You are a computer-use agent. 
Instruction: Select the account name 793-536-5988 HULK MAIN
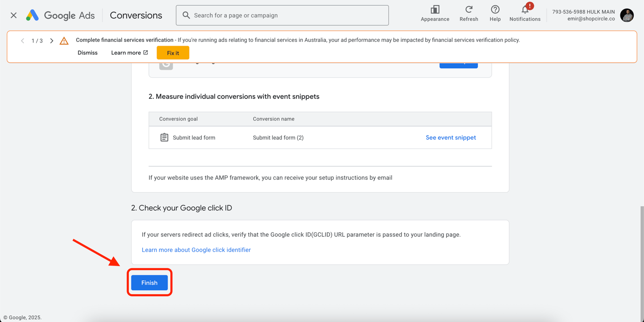(583, 12)
